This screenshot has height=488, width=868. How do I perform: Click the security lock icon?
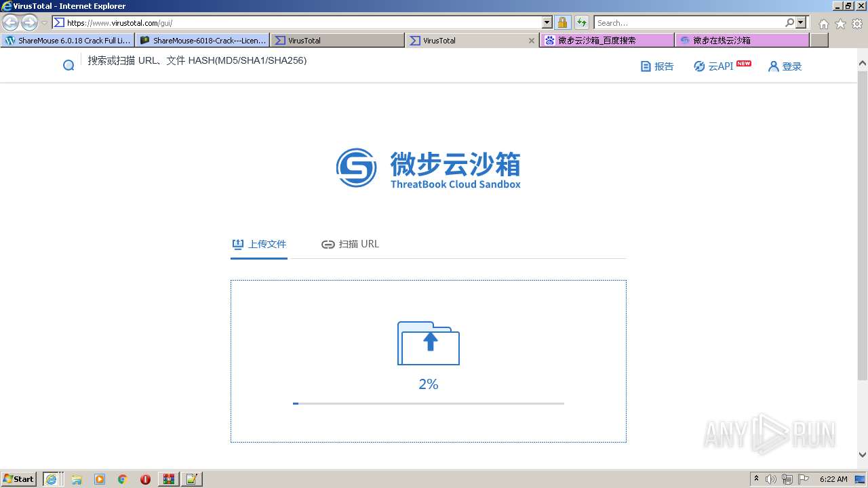click(x=562, y=22)
